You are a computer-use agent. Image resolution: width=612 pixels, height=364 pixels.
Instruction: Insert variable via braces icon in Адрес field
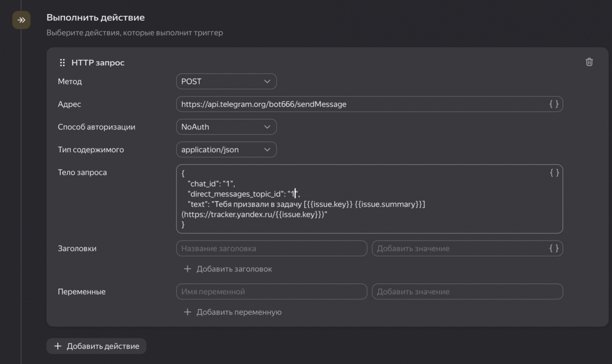(554, 104)
